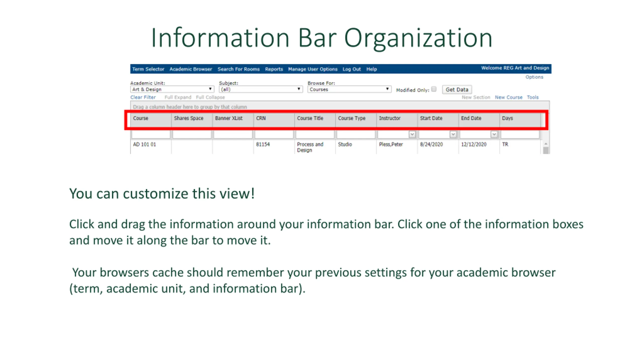644x362 pixels.
Task: Click Log Out in the navigation bar
Action: point(352,69)
